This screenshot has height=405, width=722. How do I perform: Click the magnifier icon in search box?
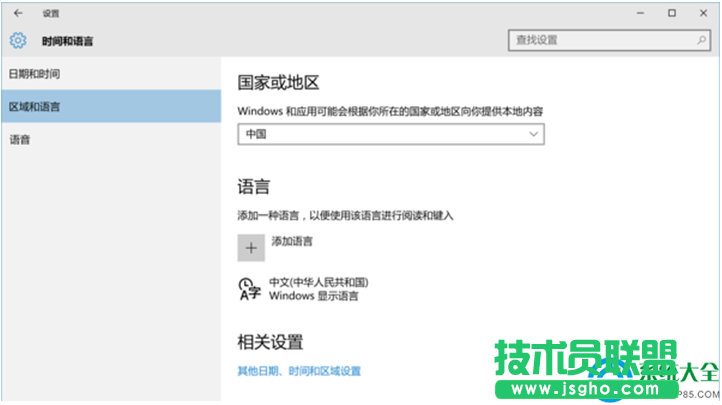coord(700,40)
